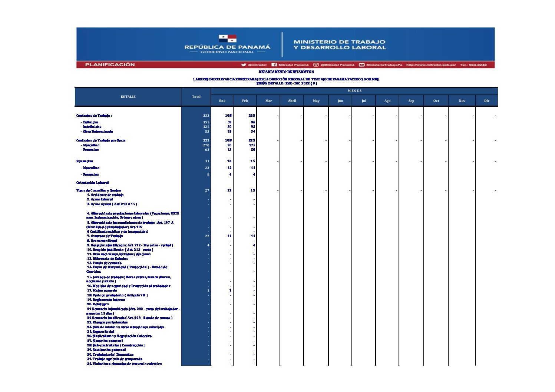Click '10. Despido justificado' row label

coord(120,250)
